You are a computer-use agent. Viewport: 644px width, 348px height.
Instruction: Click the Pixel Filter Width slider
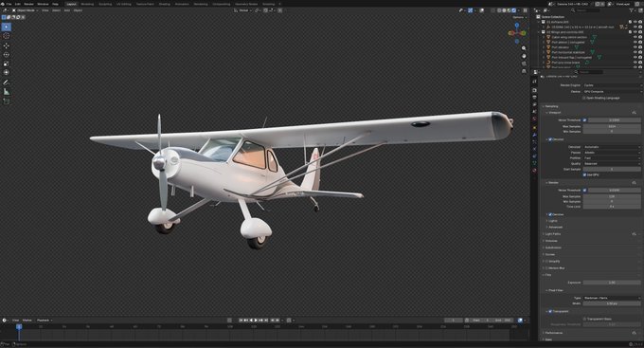(612, 303)
